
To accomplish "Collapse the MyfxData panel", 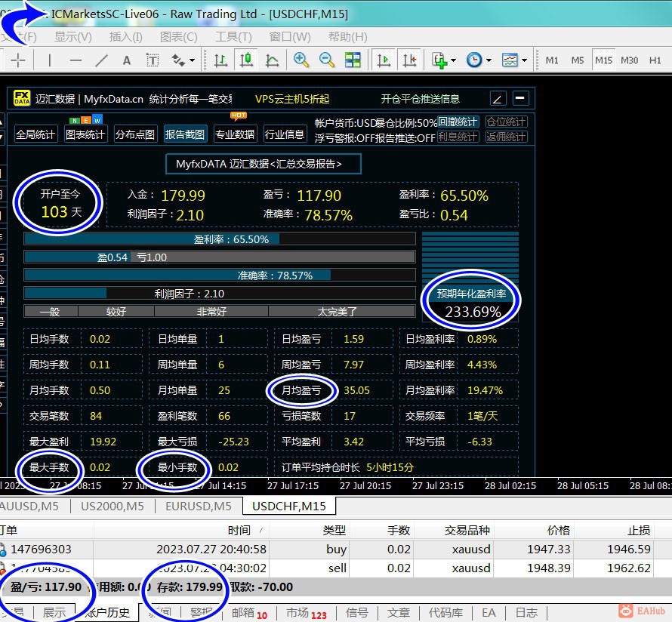I will pos(520,99).
